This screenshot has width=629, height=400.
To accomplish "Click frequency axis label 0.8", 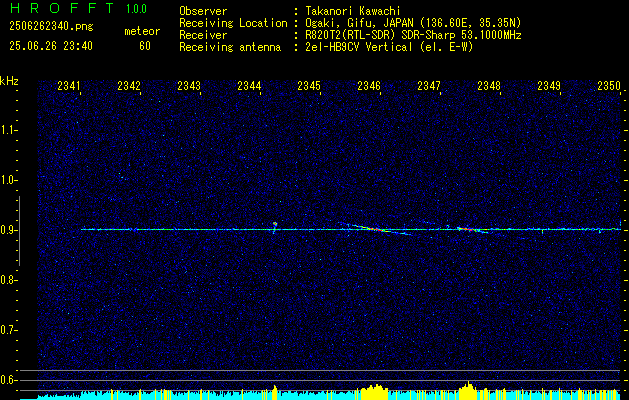I will 7,280.
